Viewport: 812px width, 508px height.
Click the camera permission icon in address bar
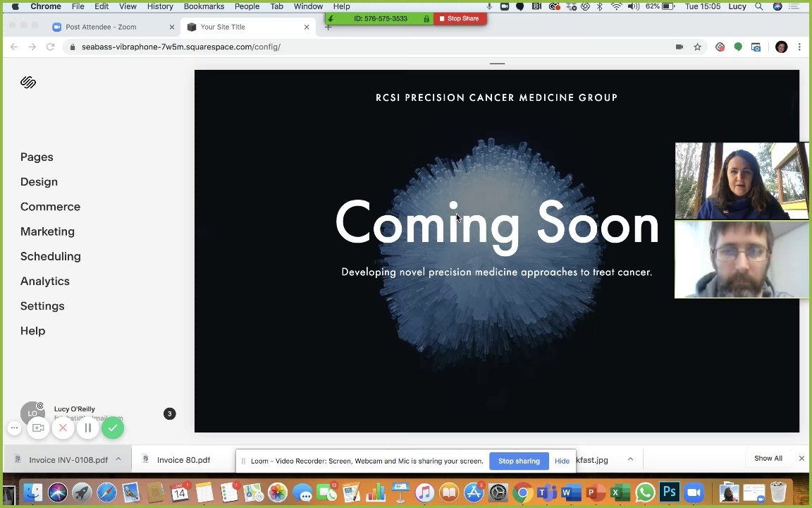(679, 47)
